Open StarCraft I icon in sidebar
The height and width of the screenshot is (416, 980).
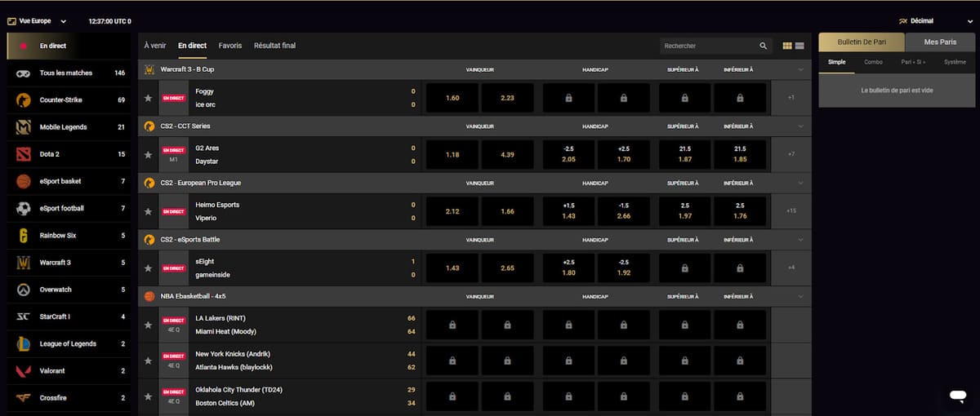click(x=24, y=316)
